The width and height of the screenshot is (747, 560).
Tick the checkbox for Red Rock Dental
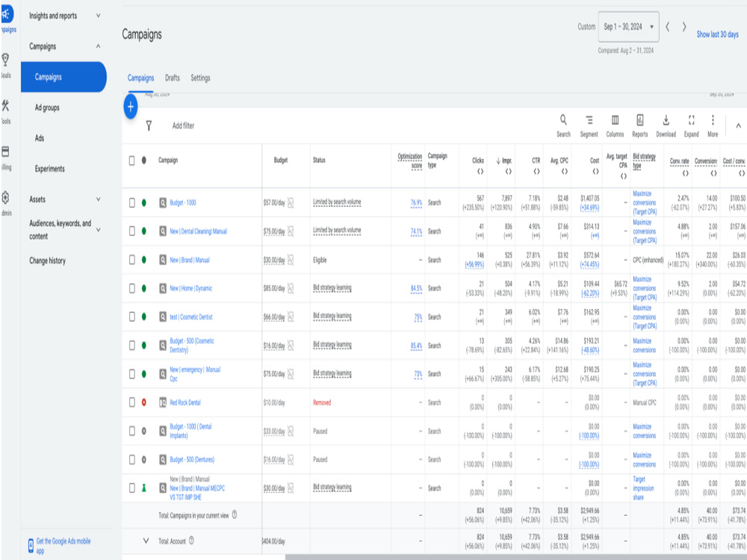click(132, 402)
